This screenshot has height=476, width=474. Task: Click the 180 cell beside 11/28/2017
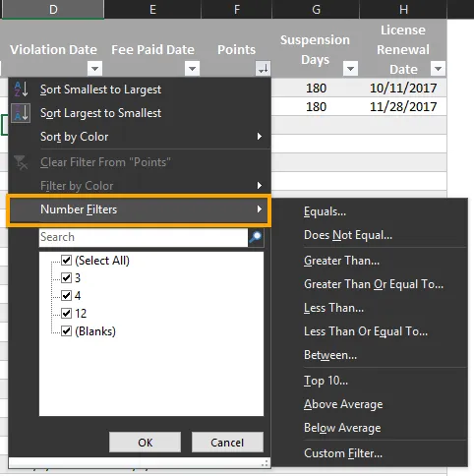tap(316, 106)
